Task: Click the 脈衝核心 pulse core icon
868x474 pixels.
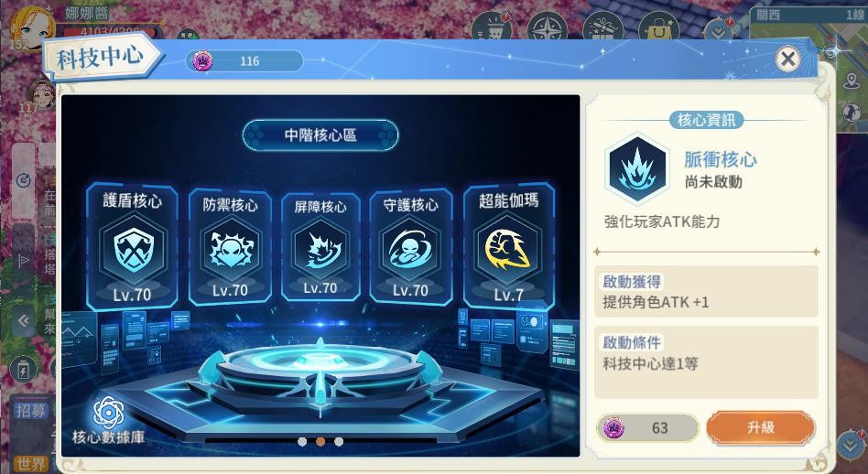Action: [x=637, y=169]
